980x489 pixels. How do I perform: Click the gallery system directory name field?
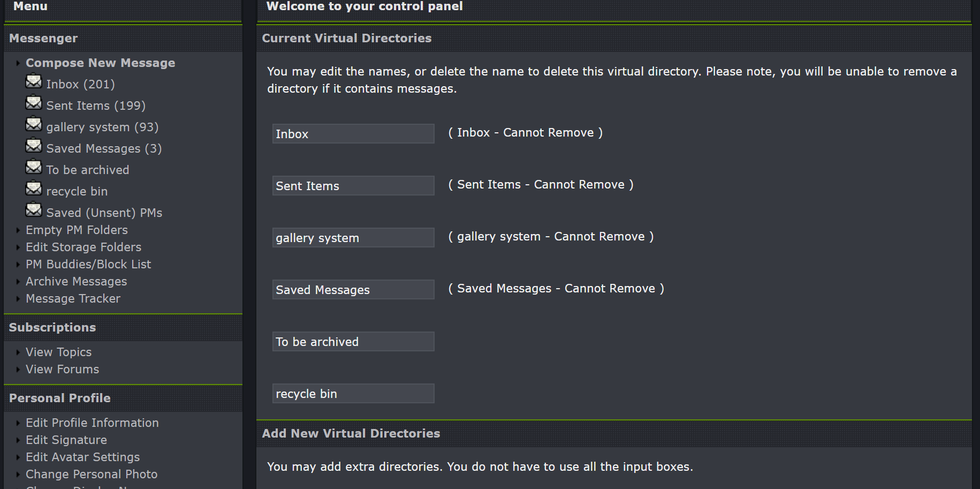tap(353, 238)
